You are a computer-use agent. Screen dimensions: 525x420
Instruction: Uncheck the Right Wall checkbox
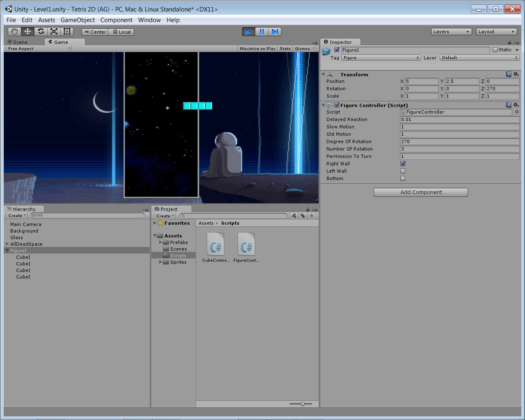click(403, 164)
